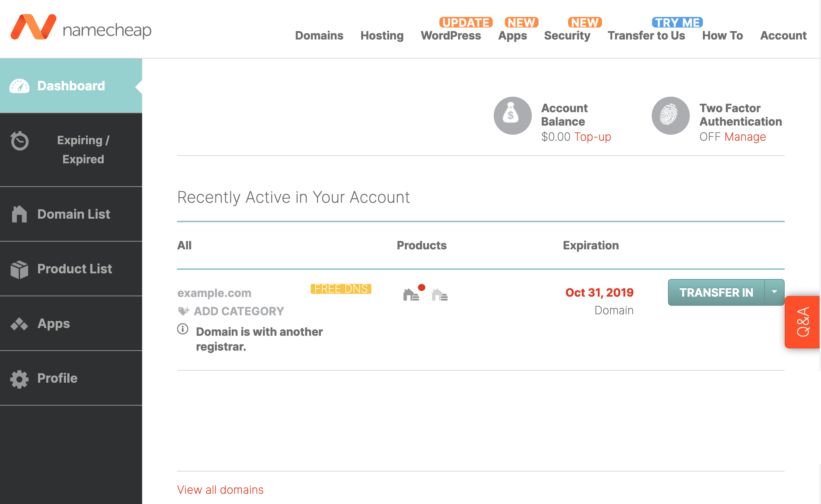This screenshot has width=821, height=504.
Task: Open Domain List sidebar item
Action: point(71,214)
